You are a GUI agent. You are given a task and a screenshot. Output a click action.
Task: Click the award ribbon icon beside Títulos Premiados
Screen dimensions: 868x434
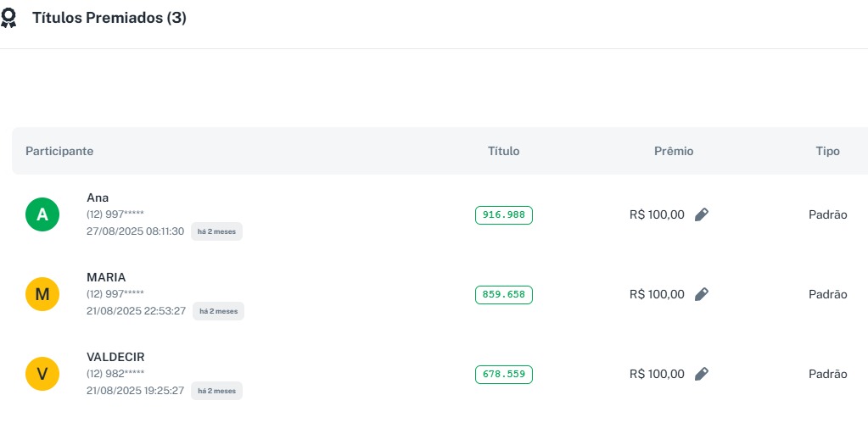pyautogui.click(x=8, y=19)
